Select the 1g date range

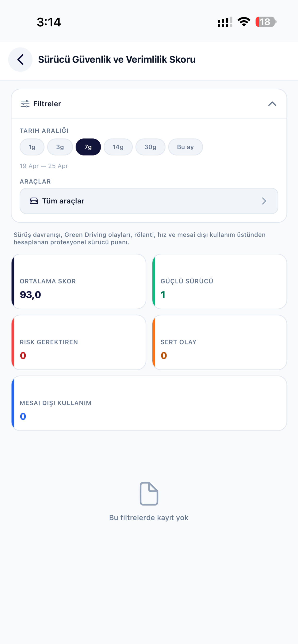tap(32, 147)
